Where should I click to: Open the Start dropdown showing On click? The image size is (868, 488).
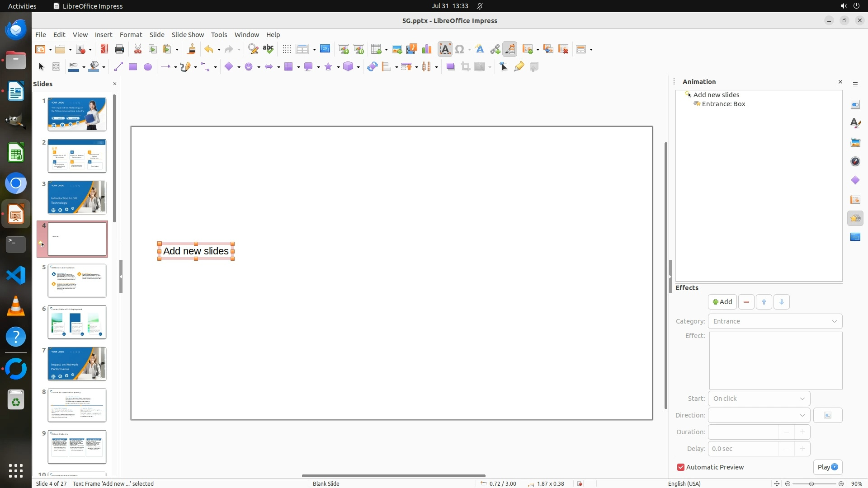[759, 399]
